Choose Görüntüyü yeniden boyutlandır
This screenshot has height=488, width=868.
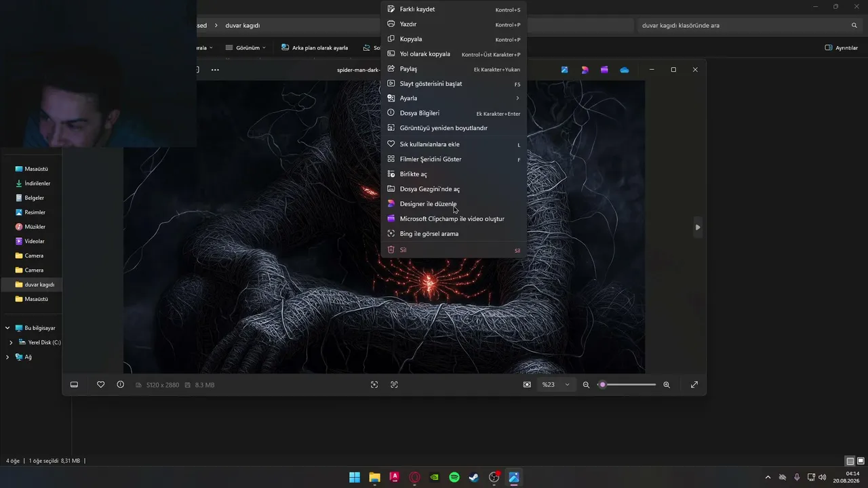point(454,128)
